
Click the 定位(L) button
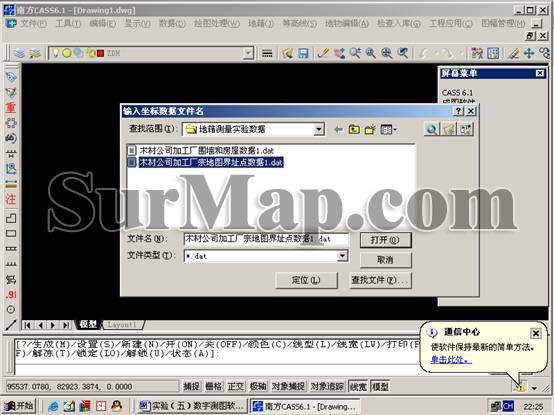(x=306, y=280)
